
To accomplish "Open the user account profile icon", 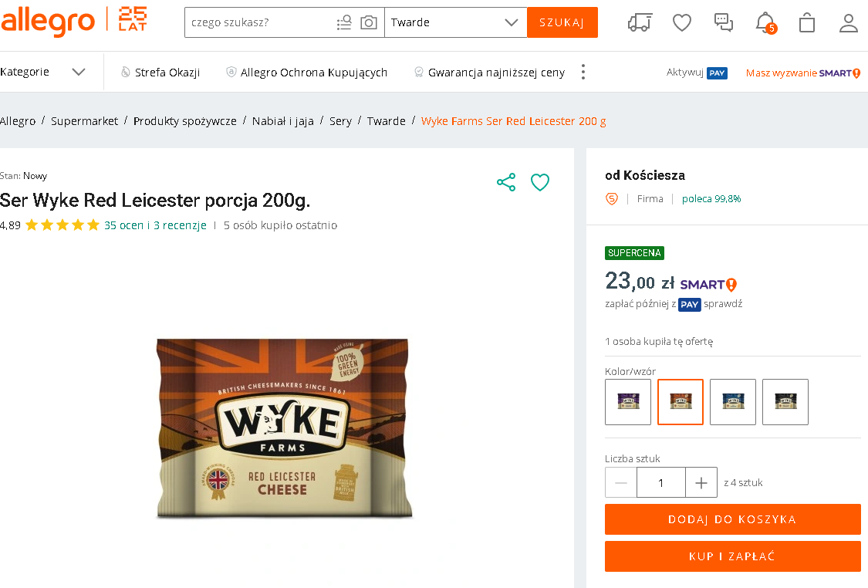I will (x=849, y=22).
